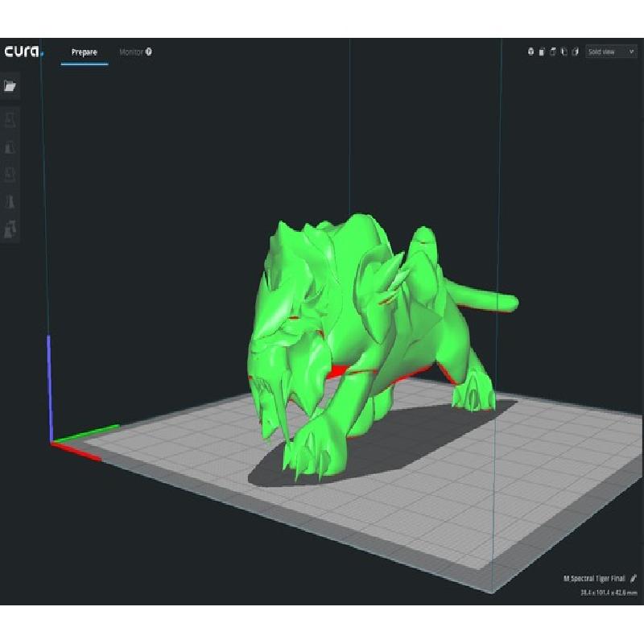Open the Solid view mode dropdown

point(611,52)
